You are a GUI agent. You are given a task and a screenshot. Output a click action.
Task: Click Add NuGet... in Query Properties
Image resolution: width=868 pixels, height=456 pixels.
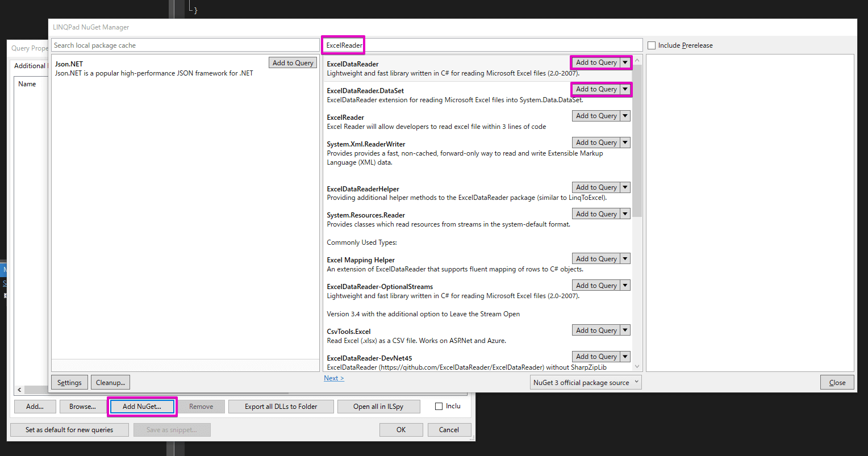coord(142,407)
